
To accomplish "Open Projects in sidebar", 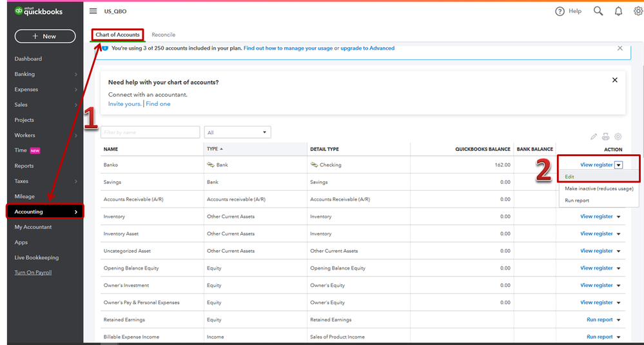I will (24, 120).
